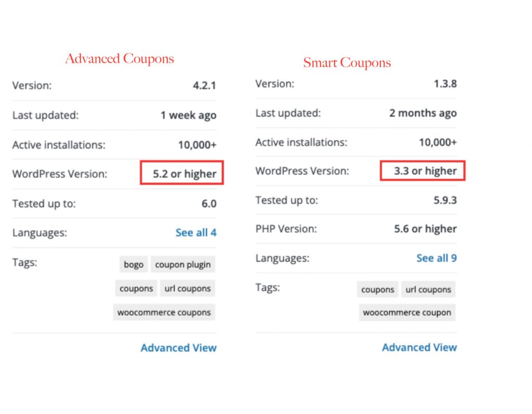Click "Version:" label in Advanced Coupons panel
Image resolution: width=532 pixels, height=414 pixels.
point(32,85)
